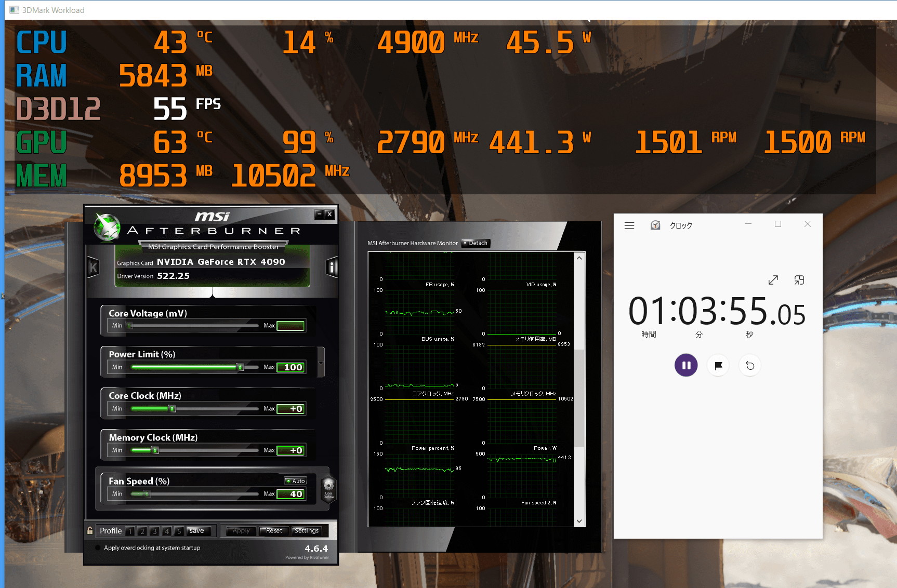Minimize the Clock window

pyautogui.click(x=748, y=224)
